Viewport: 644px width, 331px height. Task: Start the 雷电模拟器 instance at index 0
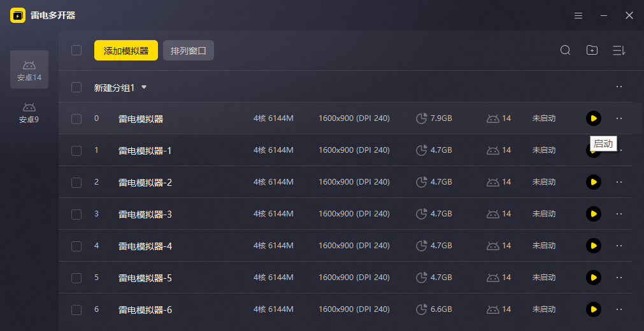[x=594, y=118]
